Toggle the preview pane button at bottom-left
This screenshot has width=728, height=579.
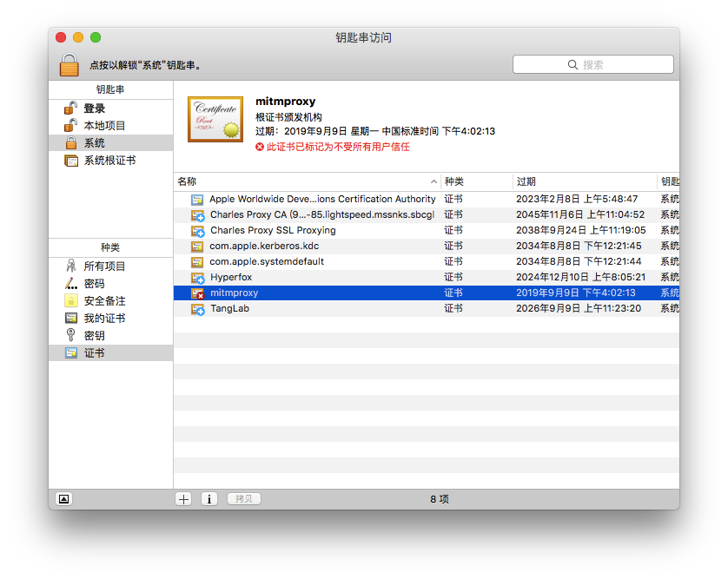pos(63,499)
